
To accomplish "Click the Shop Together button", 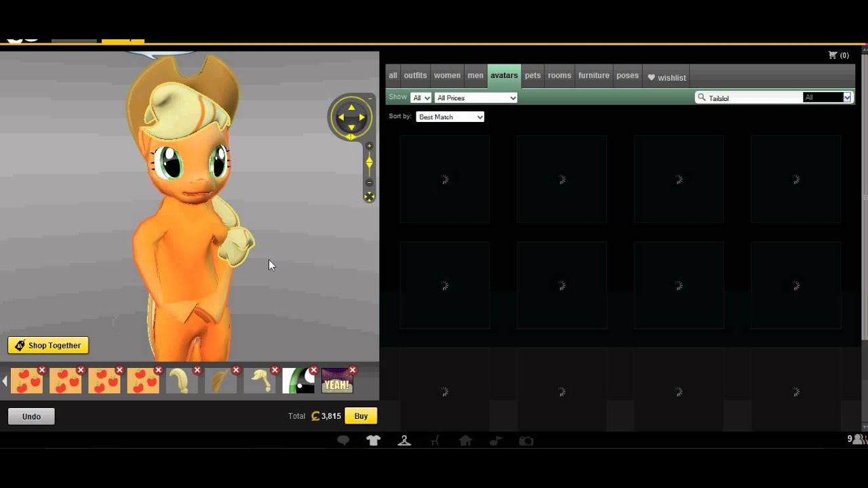I will tap(48, 346).
